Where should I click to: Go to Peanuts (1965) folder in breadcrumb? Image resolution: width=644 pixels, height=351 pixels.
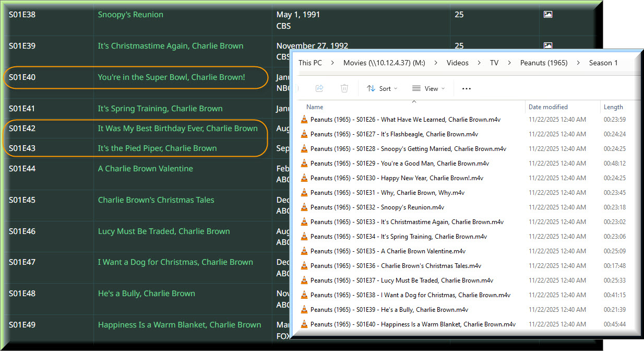(x=544, y=63)
